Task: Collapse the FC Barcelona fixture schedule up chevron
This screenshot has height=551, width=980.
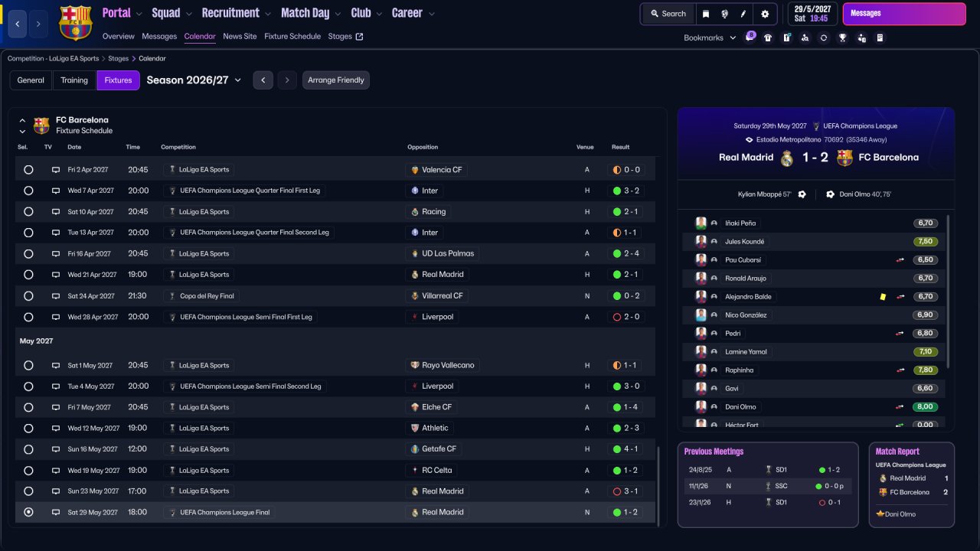Action: click(22, 120)
